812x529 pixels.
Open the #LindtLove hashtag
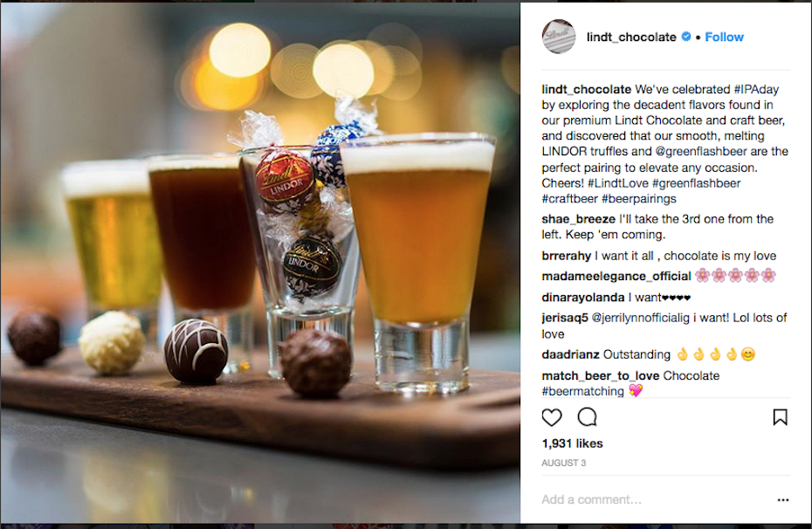coord(618,183)
